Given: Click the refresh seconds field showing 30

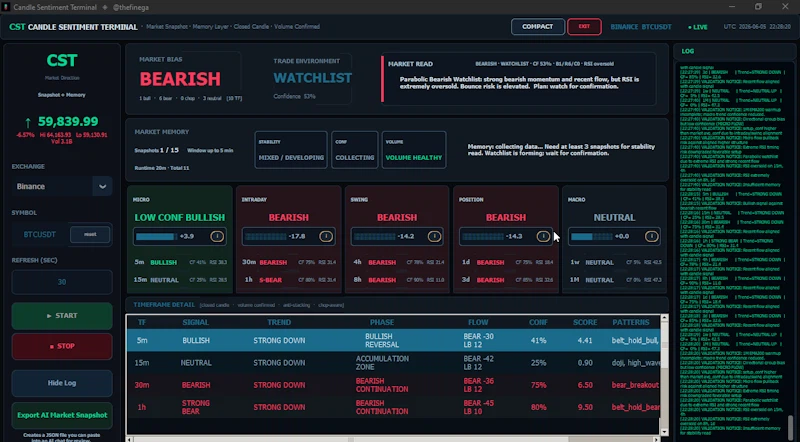Looking at the screenshot, I should (x=62, y=282).
